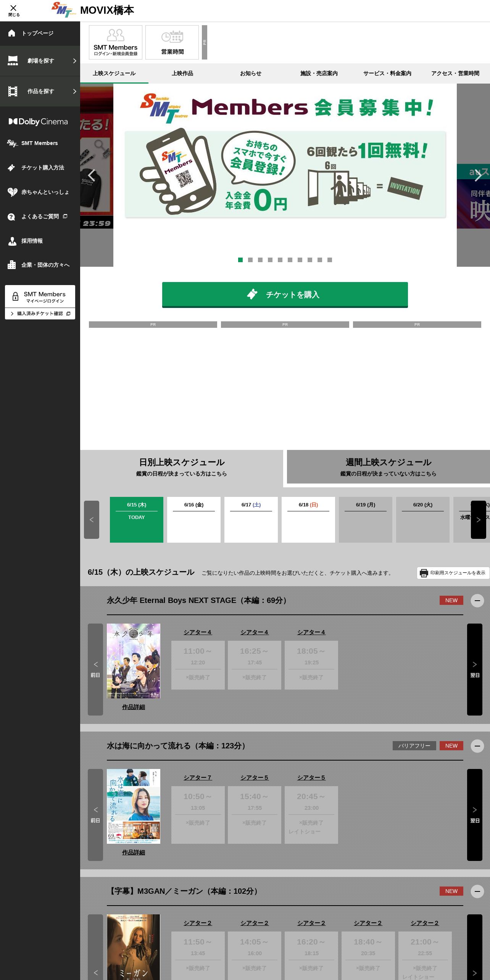Click M3GAN 14:05 showtime

[255, 956]
